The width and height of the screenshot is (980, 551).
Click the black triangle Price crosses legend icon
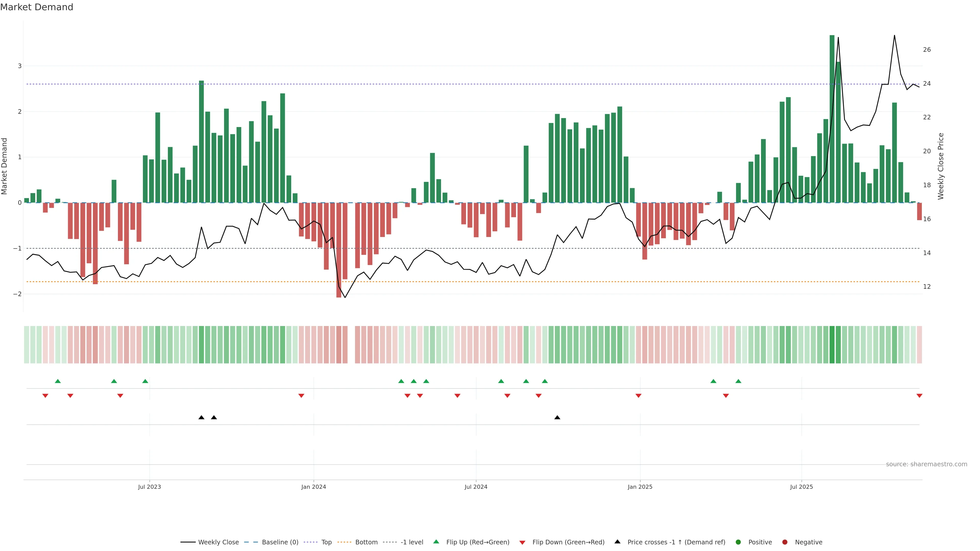(x=617, y=542)
